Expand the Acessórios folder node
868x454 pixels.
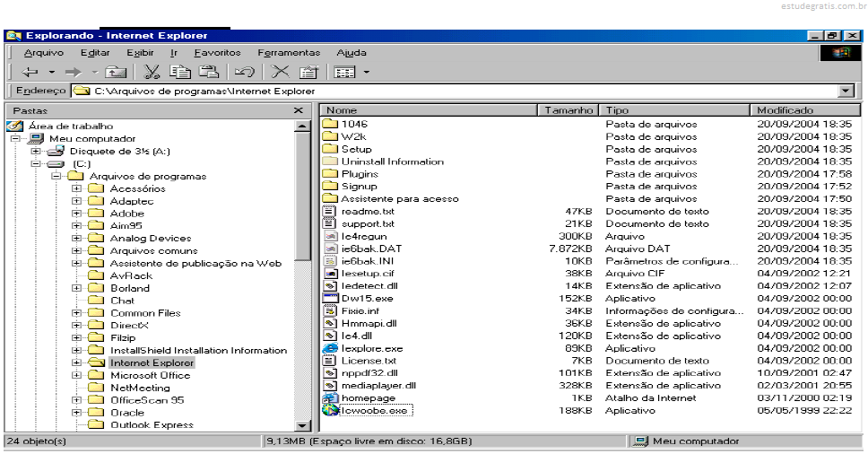click(77, 188)
